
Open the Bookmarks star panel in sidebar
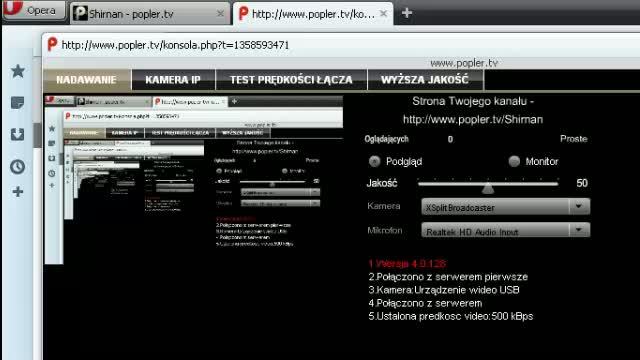18,71
